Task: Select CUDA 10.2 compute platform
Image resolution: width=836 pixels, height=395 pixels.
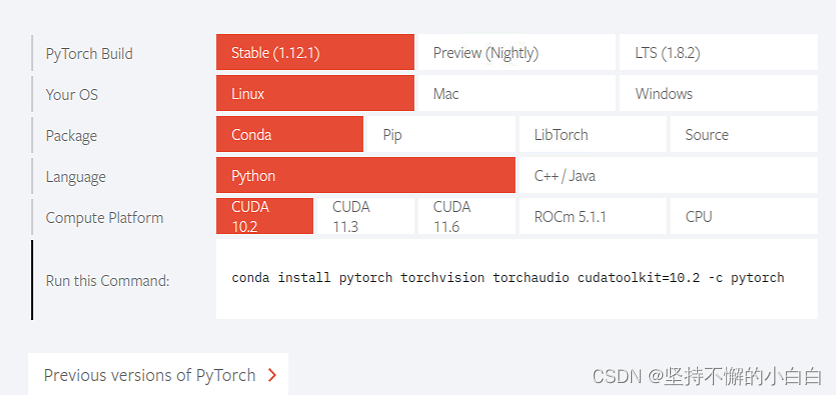Action: pos(264,216)
